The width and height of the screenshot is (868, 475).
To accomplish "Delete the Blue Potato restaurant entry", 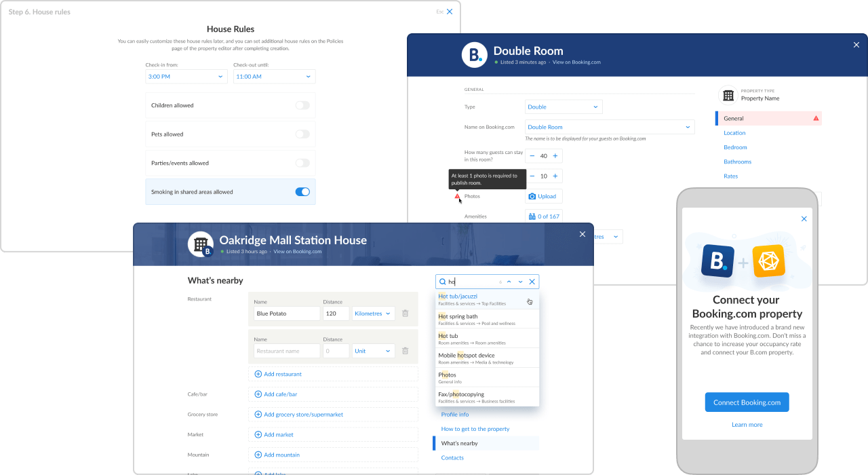I will [405, 313].
